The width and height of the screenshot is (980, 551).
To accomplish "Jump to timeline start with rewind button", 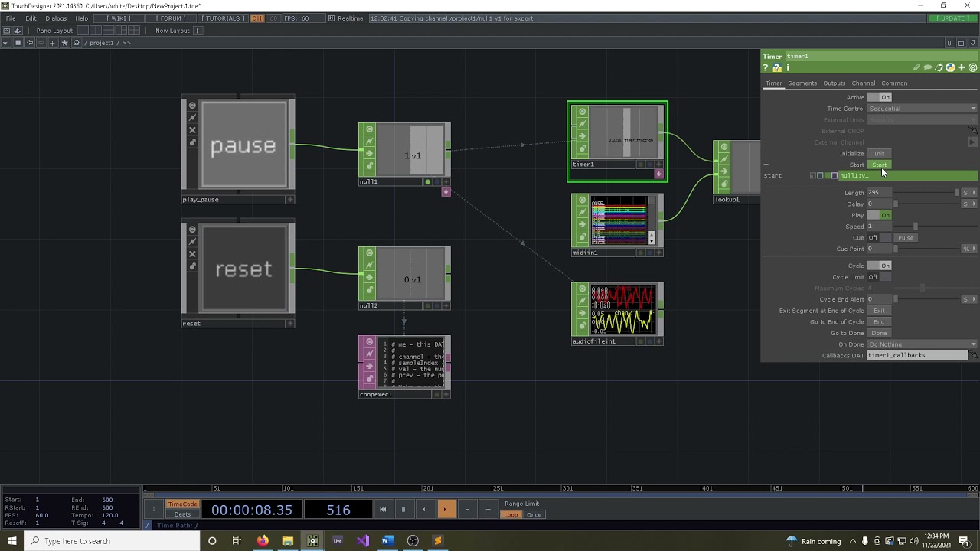I will click(x=383, y=510).
